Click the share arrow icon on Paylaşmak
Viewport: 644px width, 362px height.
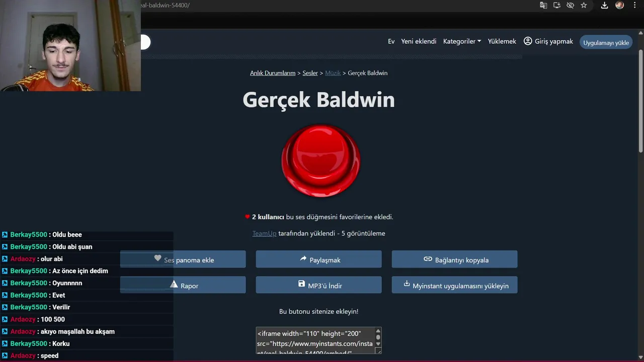point(303,258)
